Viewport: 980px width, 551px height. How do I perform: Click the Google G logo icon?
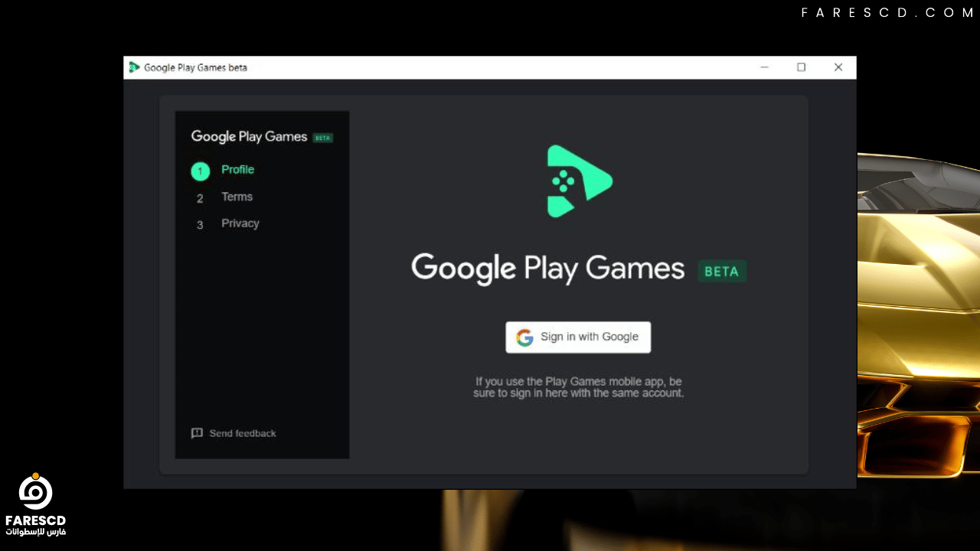(x=524, y=337)
